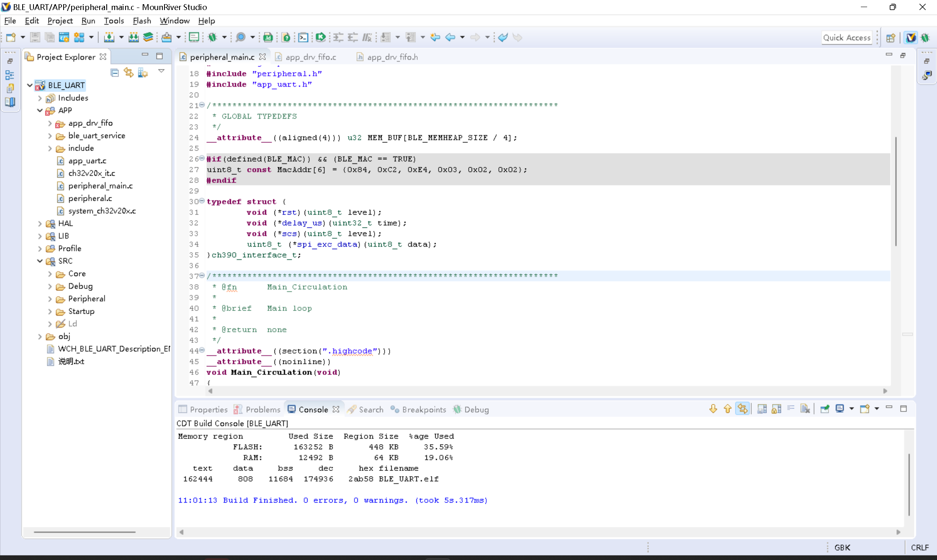Click the Quick Access field
The height and width of the screenshot is (560, 937).
(846, 38)
